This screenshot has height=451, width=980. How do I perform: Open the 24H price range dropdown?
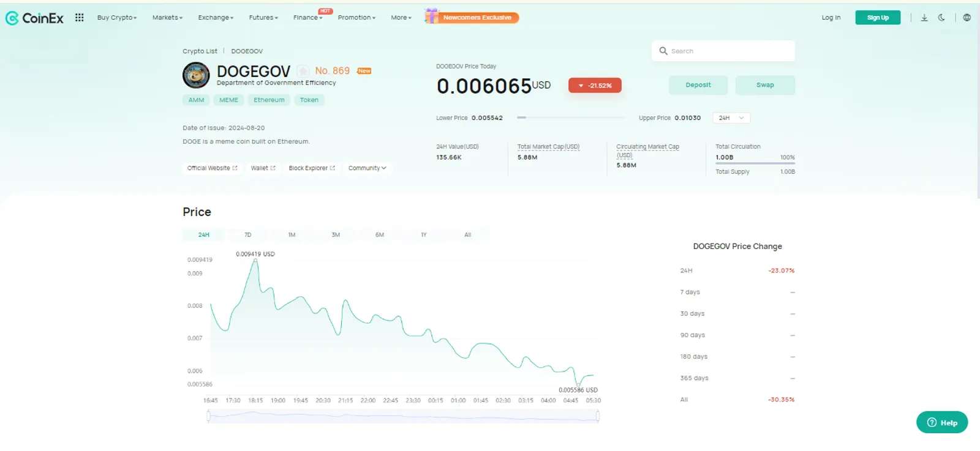[731, 118]
